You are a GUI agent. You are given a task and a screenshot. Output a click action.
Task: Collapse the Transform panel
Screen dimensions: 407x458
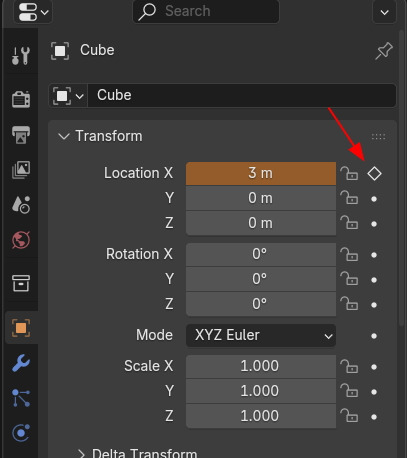[63, 136]
